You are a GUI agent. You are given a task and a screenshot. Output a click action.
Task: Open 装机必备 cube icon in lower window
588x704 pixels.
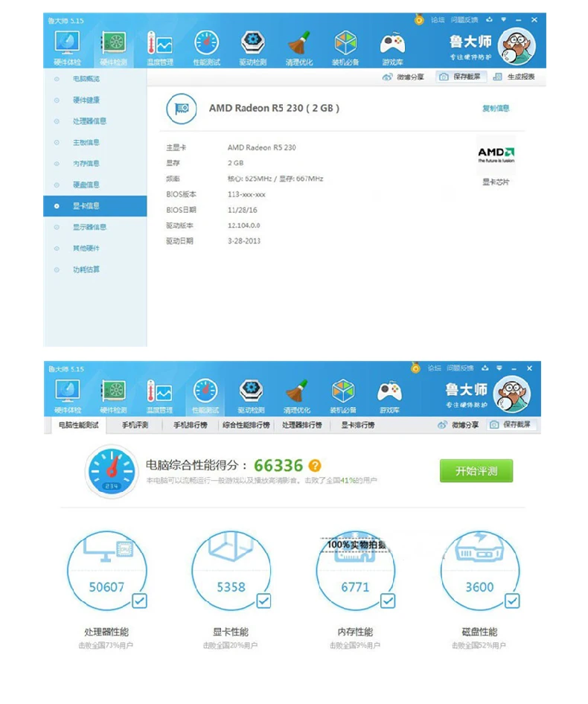click(343, 391)
